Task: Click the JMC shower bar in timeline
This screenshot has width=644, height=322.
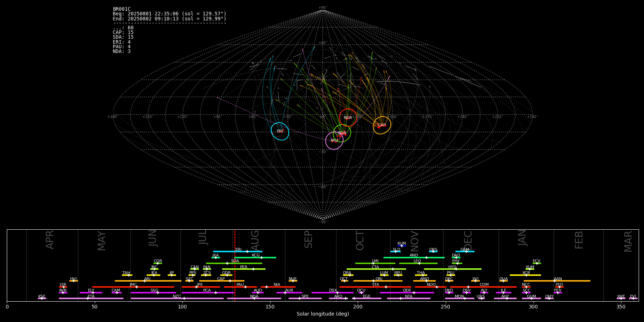Action: [133, 287]
